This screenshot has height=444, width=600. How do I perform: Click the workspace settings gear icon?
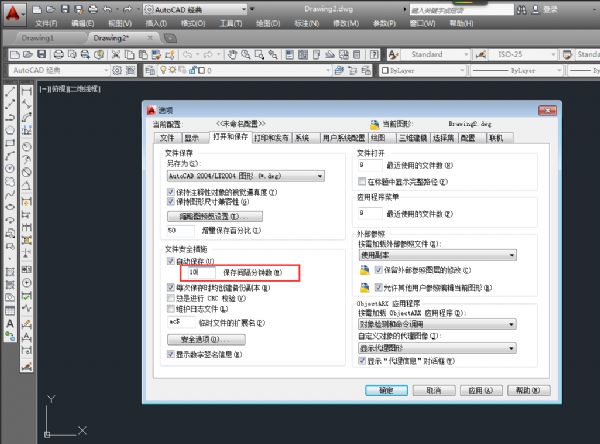(x=117, y=70)
